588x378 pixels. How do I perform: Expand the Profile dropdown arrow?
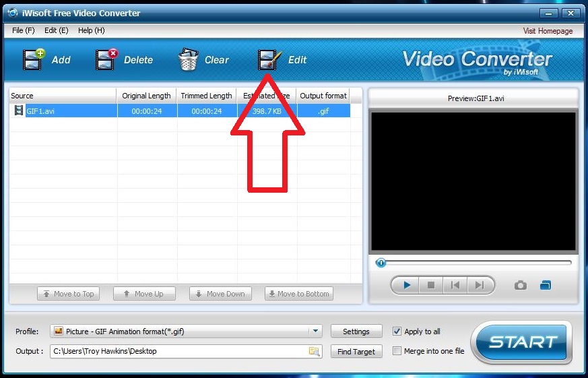[x=315, y=331]
